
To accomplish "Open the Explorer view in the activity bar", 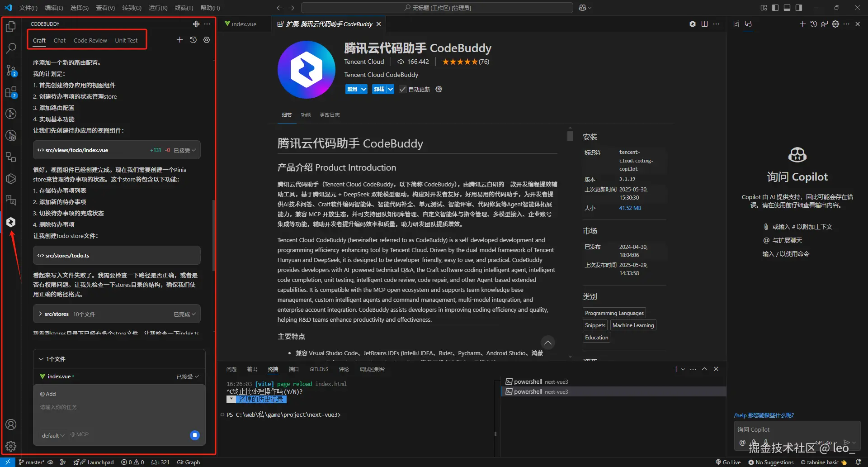I will [x=11, y=27].
